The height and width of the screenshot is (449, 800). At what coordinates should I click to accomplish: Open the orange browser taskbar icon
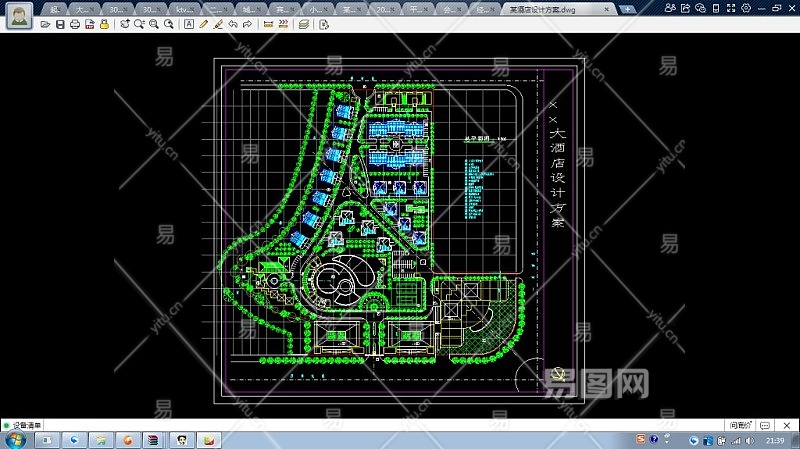(x=128, y=440)
